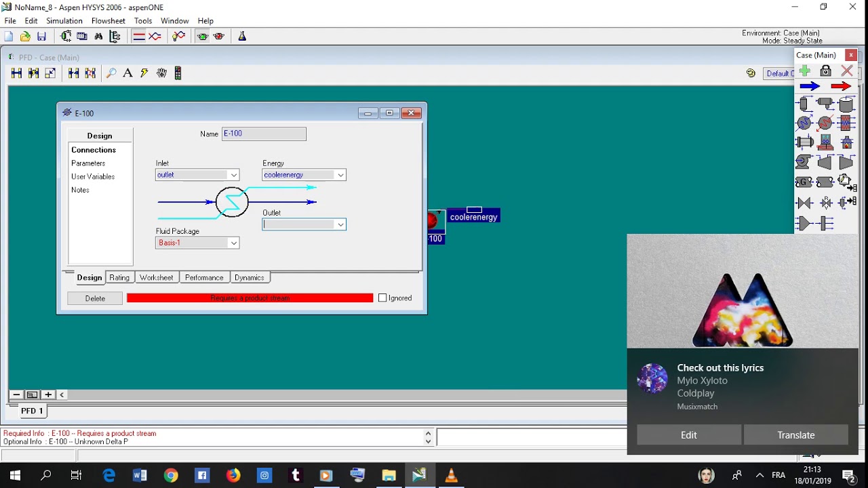Tick the Ignored checkbox in E-100

pyautogui.click(x=382, y=298)
